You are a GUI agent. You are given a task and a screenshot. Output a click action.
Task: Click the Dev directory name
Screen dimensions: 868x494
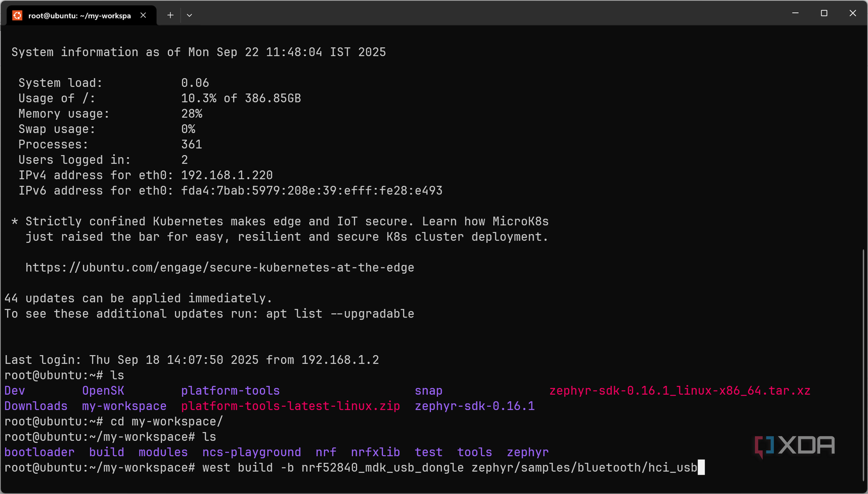[15, 391]
